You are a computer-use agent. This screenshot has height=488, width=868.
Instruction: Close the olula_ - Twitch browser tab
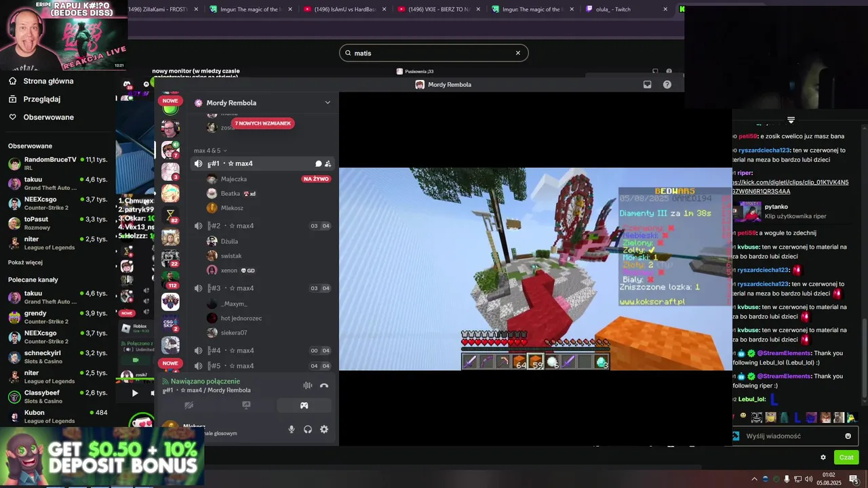coord(665,9)
